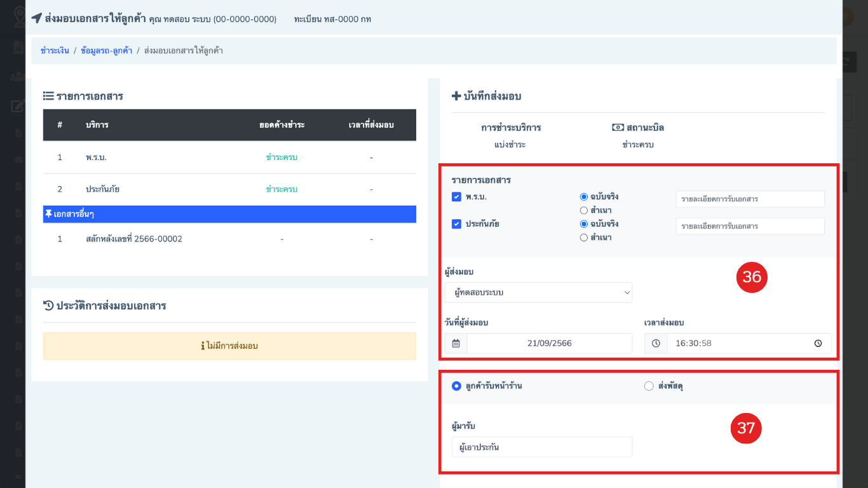Screen dimensions: 868x488
Task: Click the ผู้มารับ field showing ผู้เอาประกัน
Action: pos(542,447)
